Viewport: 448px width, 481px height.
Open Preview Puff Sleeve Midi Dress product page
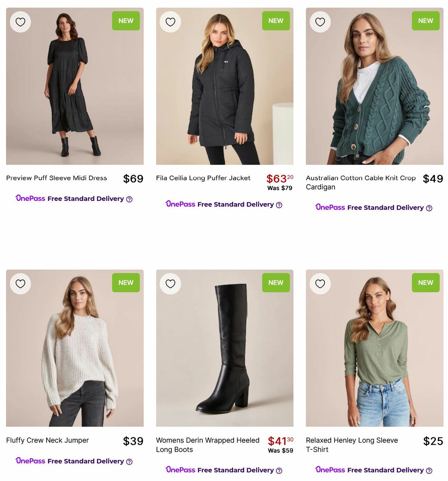click(x=56, y=178)
